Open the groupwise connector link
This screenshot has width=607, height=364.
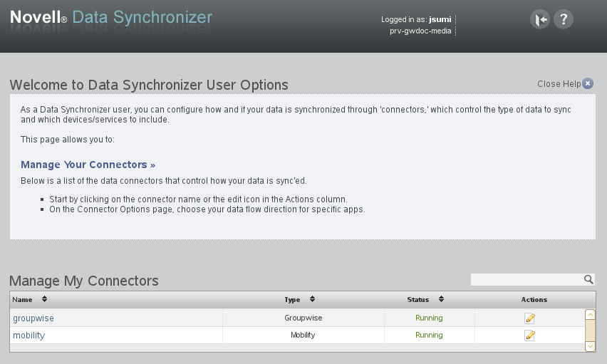tap(33, 318)
